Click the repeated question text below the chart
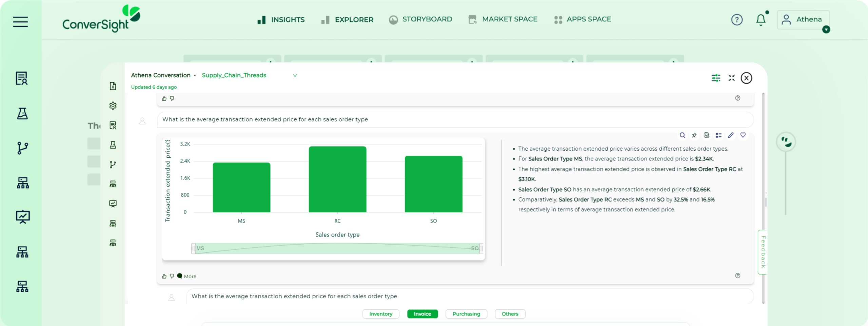868x326 pixels. 294,296
